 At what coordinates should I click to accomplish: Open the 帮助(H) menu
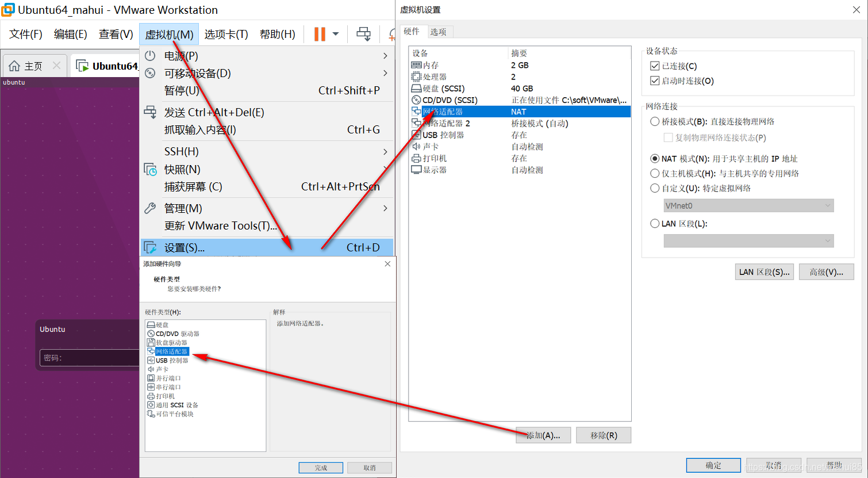(x=278, y=35)
